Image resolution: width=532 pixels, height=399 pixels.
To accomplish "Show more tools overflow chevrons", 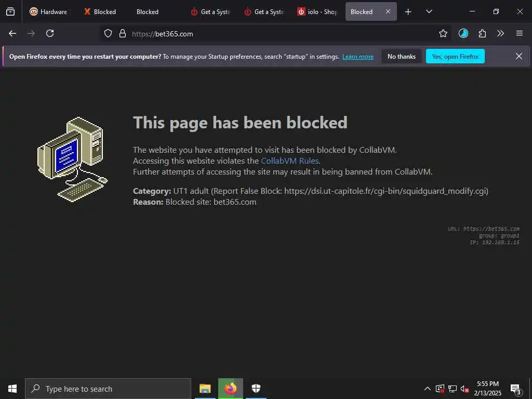I will pyautogui.click(x=500, y=34).
